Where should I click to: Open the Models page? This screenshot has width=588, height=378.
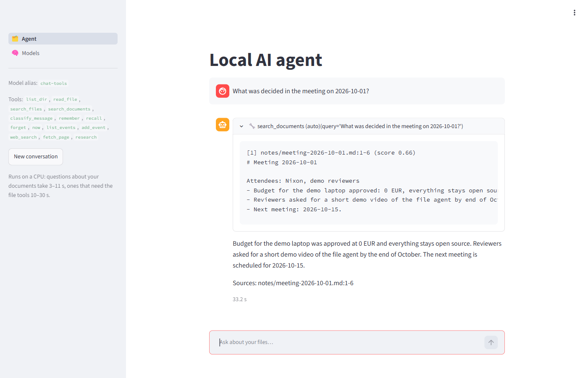click(x=63, y=53)
